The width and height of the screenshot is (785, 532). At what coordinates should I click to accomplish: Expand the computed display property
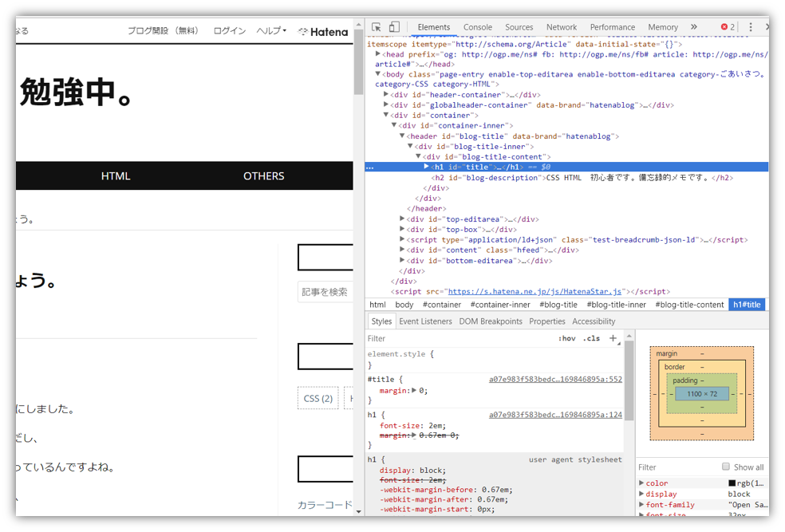pos(641,494)
